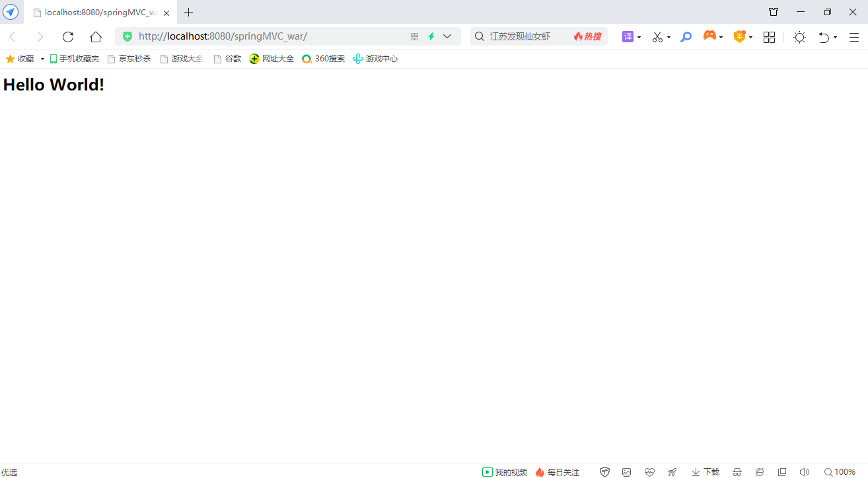
Task: Click the green security shield in address bar
Action: pyautogui.click(x=127, y=36)
